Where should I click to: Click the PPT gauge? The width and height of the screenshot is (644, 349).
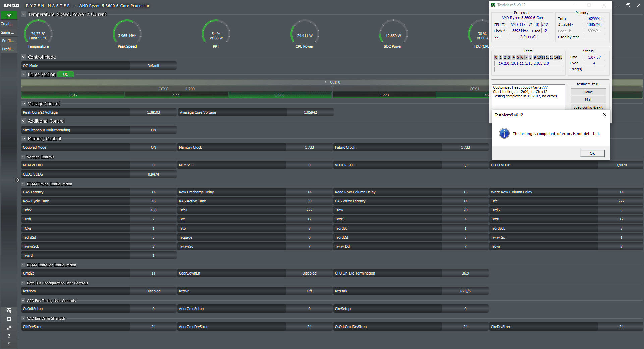pyautogui.click(x=216, y=34)
